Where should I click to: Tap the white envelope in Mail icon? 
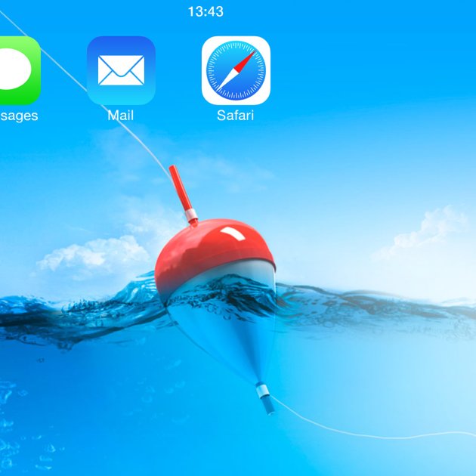click(x=121, y=71)
